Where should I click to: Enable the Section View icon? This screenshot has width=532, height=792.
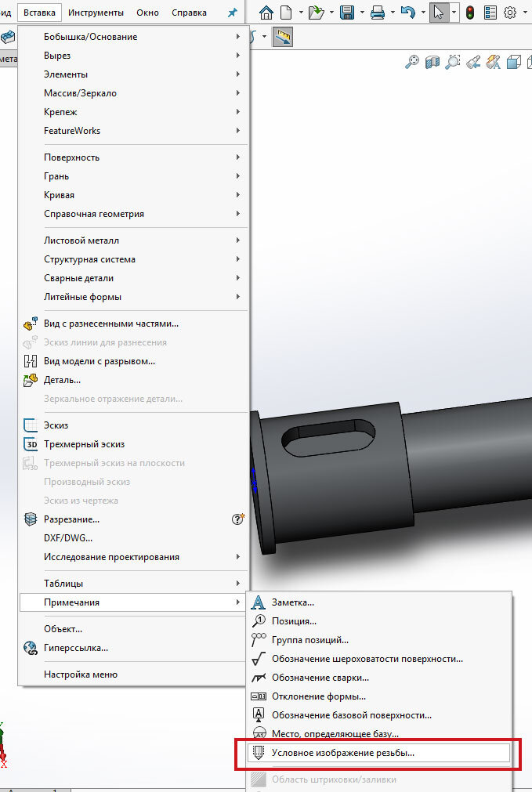pos(432,62)
